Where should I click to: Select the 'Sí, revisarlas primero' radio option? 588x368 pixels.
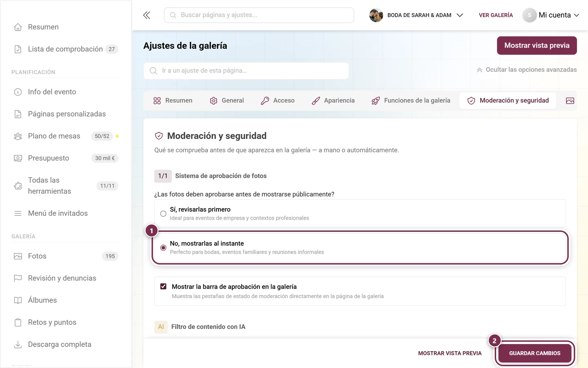(x=163, y=213)
